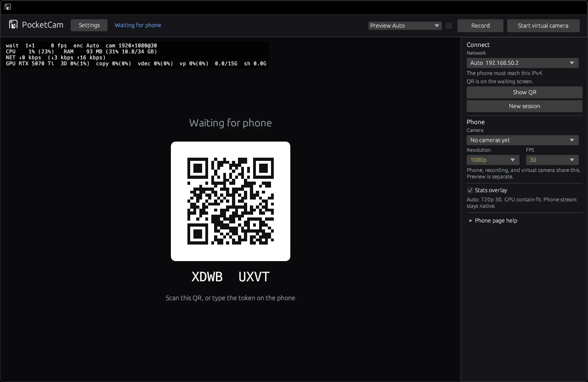Viewport: 588px width, 382px height.
Task: Click the New session button
Action: (x=525, y=106)
